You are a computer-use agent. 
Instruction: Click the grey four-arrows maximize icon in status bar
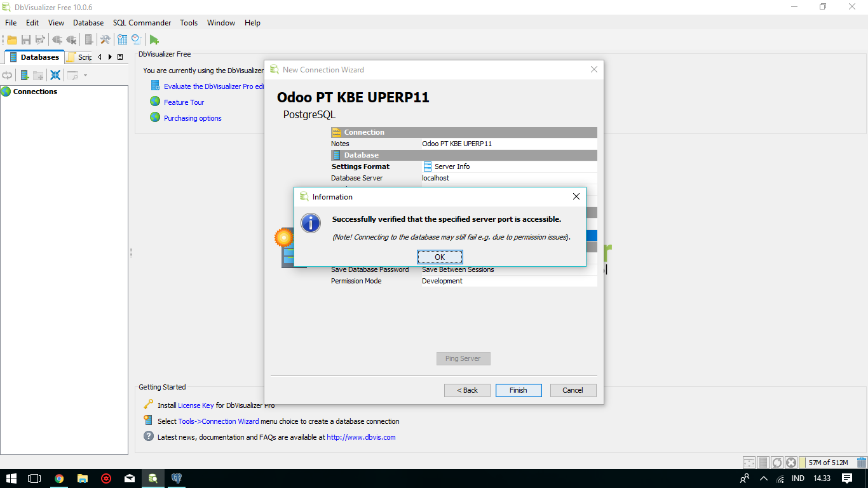click(749, 463)
